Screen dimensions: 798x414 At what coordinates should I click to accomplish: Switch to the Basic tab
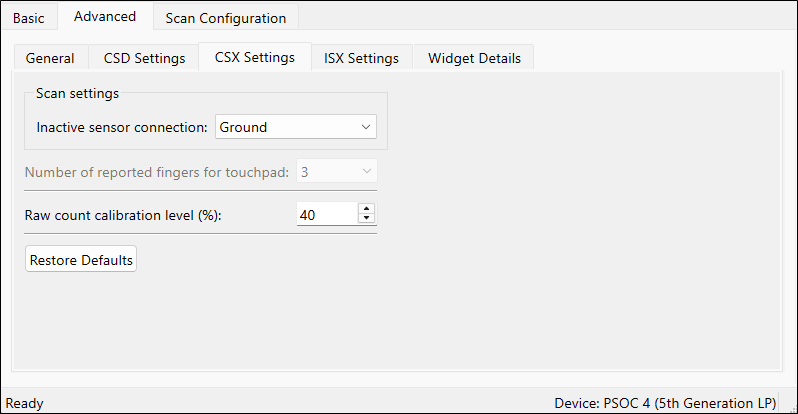[28, 18]
